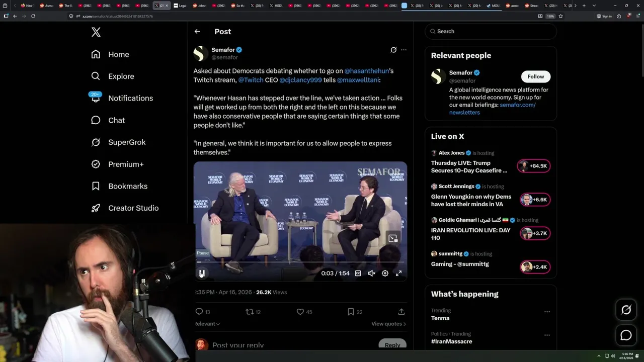Click the Grok explain icon on post
The height and width of the screenshot is (362, 644).
pos(393,50)
